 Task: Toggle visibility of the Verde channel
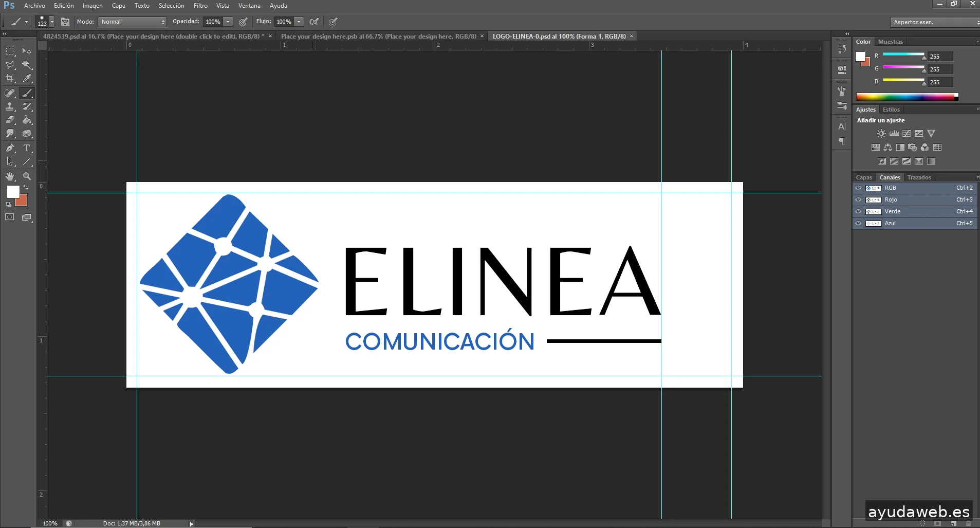pyautogui.click(x=858, y=211)
